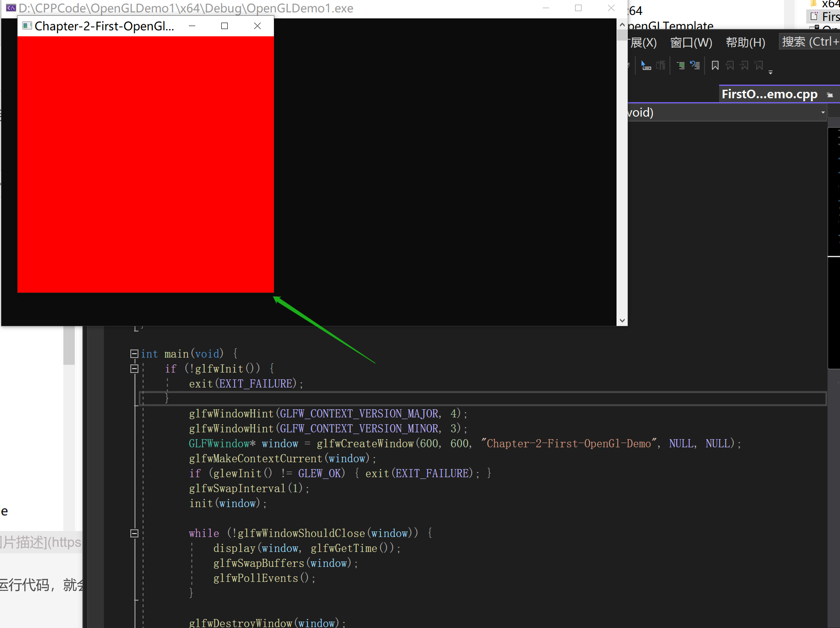
Task: Click the Chapter-2-First-OpenGl window's app icon
Action: (x=27, y=26)
